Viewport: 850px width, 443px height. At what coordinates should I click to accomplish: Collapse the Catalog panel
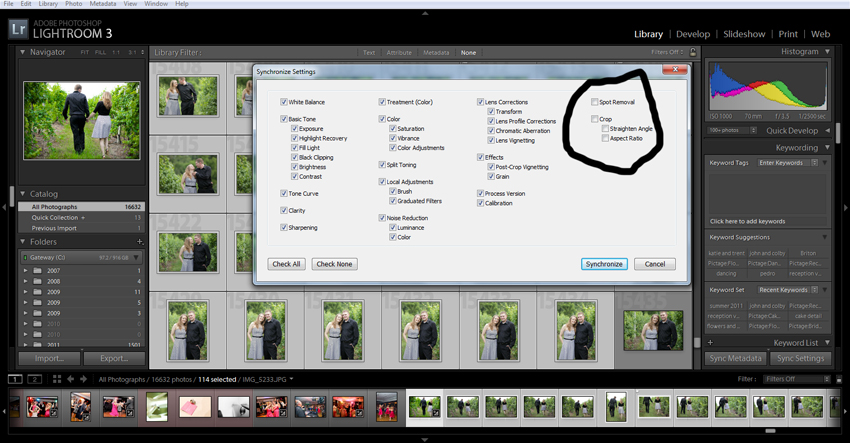(22, 194)
